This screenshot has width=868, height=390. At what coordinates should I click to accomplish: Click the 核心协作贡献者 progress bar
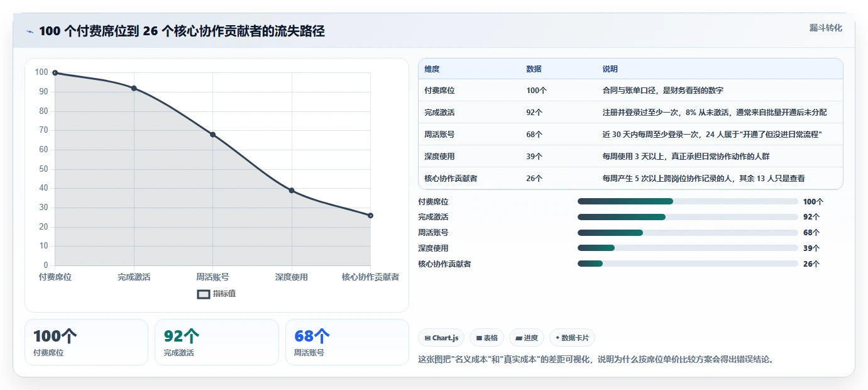click(x=688, y=264)
